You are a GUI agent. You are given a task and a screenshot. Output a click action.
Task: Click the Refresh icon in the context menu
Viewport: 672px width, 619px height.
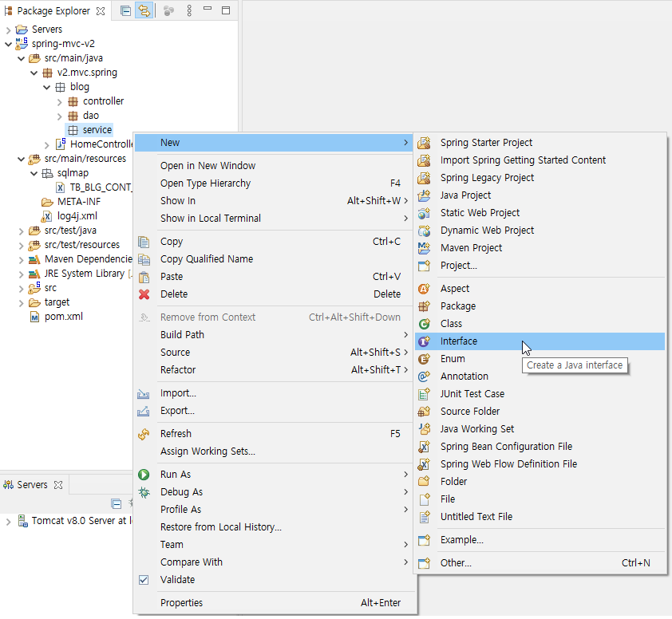click(144, 434)
